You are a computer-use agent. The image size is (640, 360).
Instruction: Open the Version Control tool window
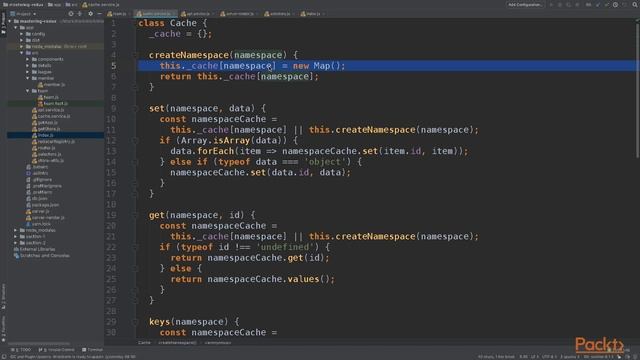point(56,350)
